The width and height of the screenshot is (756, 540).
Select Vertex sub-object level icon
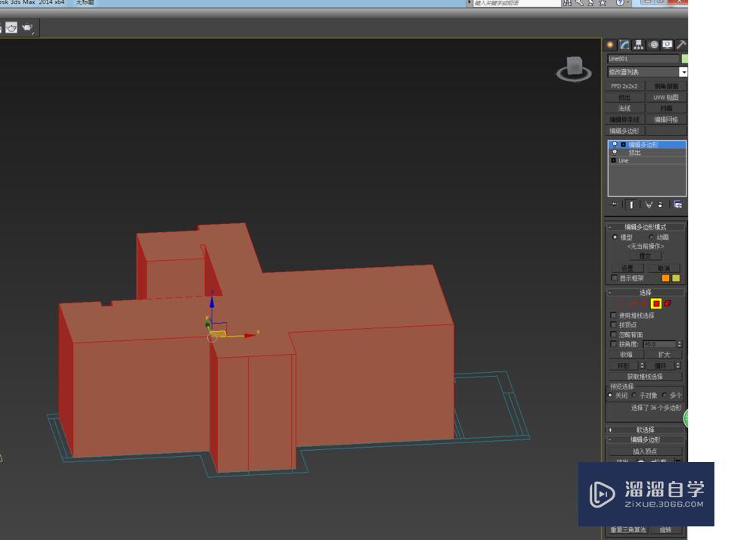621,303
